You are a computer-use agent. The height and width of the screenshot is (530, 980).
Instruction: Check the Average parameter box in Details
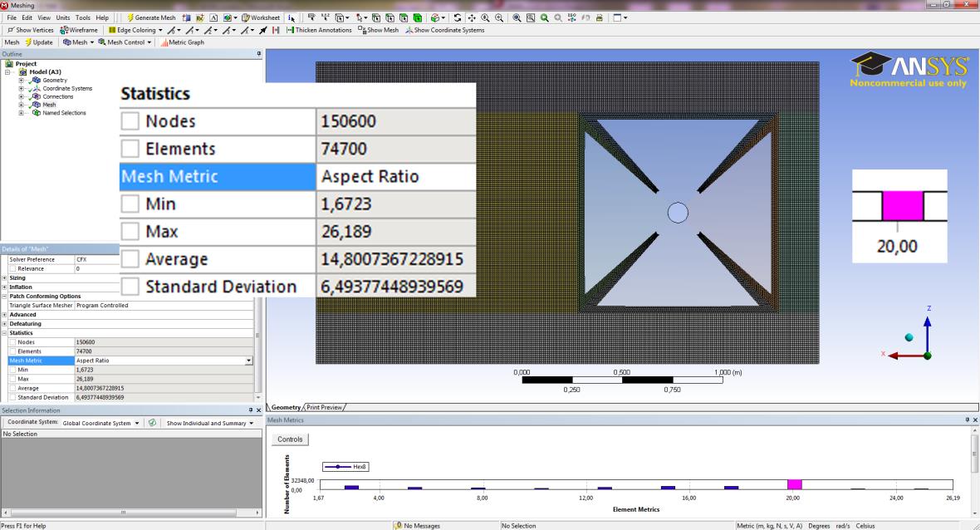coord(12,388)
